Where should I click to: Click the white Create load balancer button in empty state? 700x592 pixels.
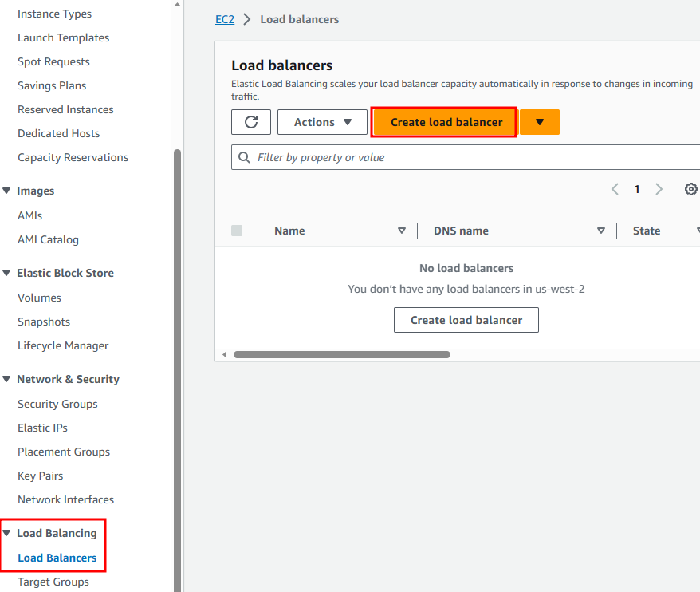click(466, 320)
